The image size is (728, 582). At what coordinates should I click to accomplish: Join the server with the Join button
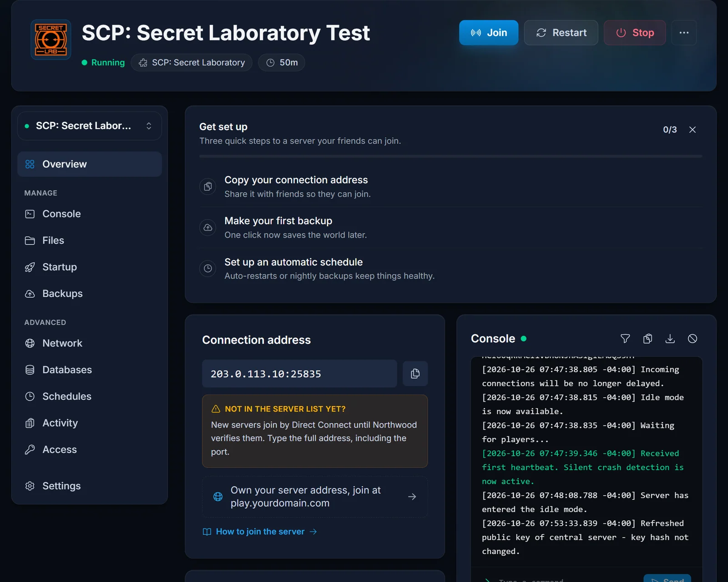click(489, 33)
